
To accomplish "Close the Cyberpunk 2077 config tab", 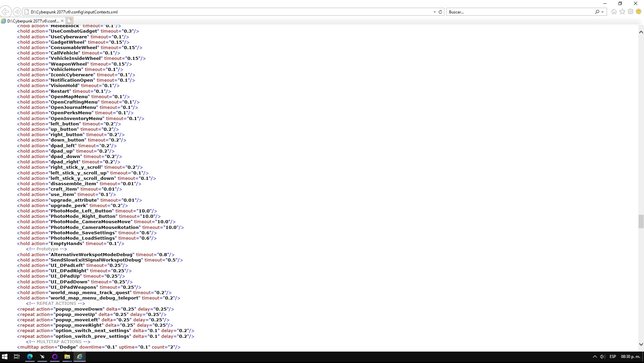I will [62, 21].
